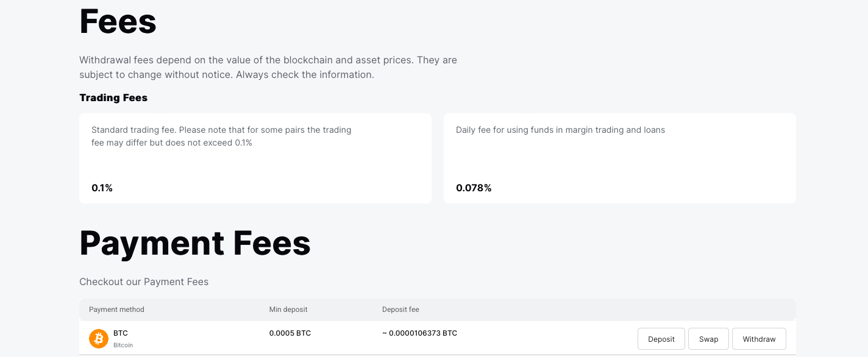Viewport: 868px width, 357px height.
Task: Click the Checkout our Payment Fees text
Action: point(144,281)
